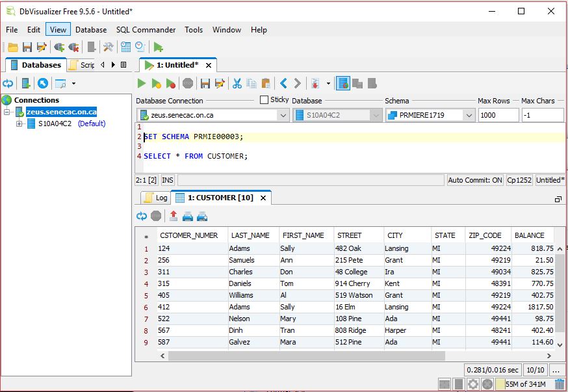Save using the main toolbar floppy icon
Screen dimensions: 568x392
point(27,47)
